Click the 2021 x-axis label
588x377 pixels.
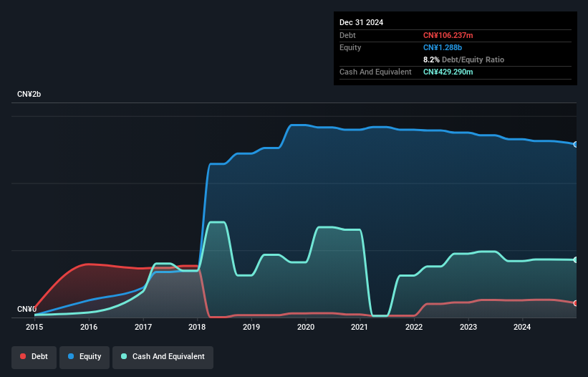pos(360,327)
